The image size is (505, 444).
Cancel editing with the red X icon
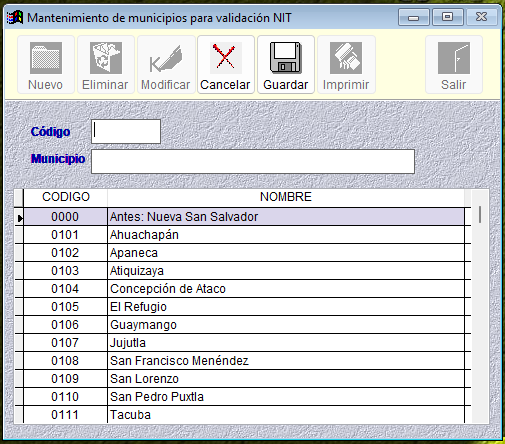(226, 58)
